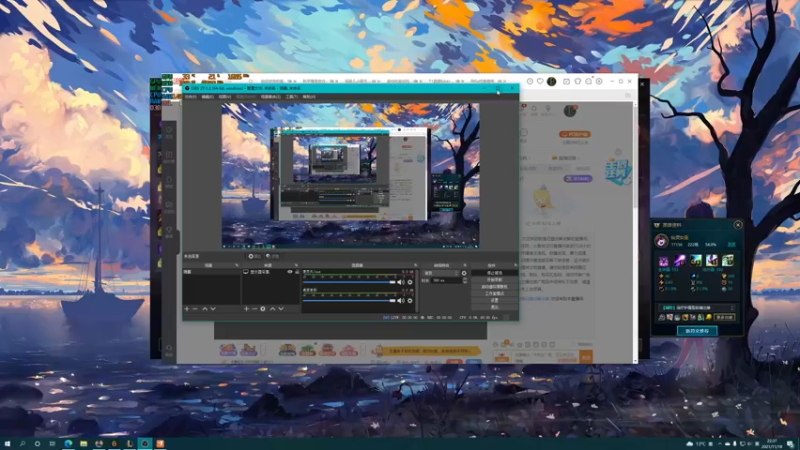
Task: Open the user avatar in browser window toolbar
Action: coord(552,81)
